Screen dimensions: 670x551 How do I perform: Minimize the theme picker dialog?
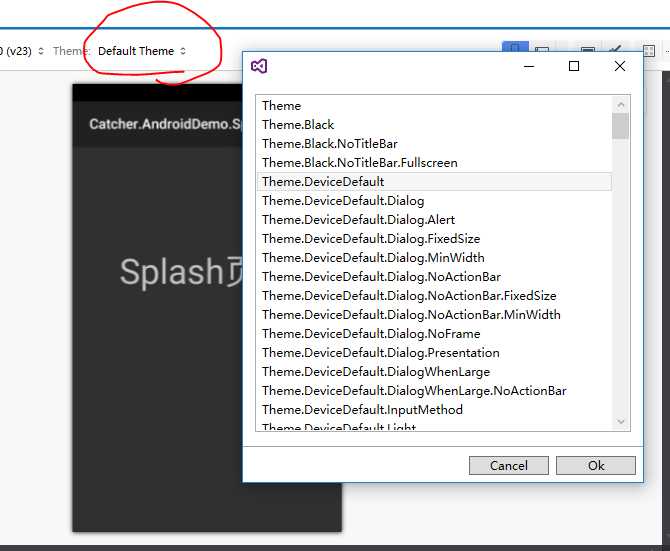click(529, 67)
